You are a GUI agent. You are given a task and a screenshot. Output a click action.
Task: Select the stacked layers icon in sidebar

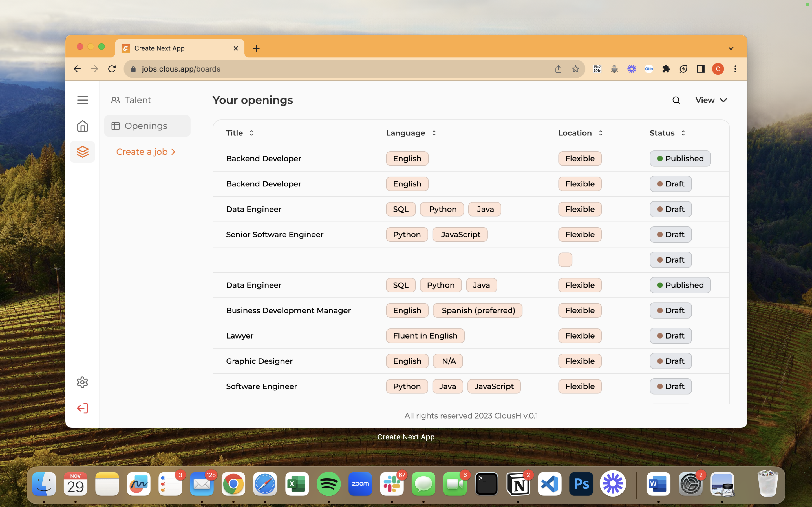tap(83, 152)
